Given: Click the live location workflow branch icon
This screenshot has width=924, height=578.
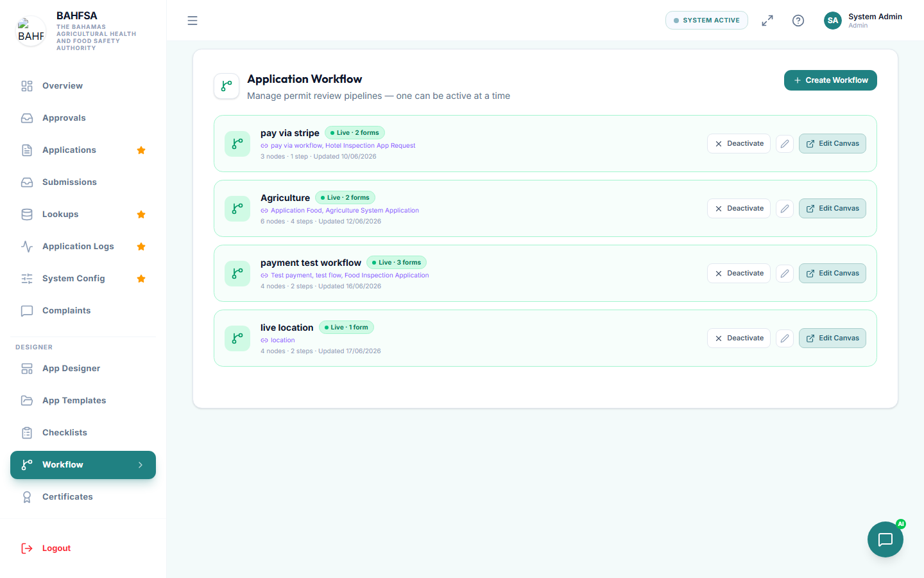Looking at the screenshot, I should [237, 338].
